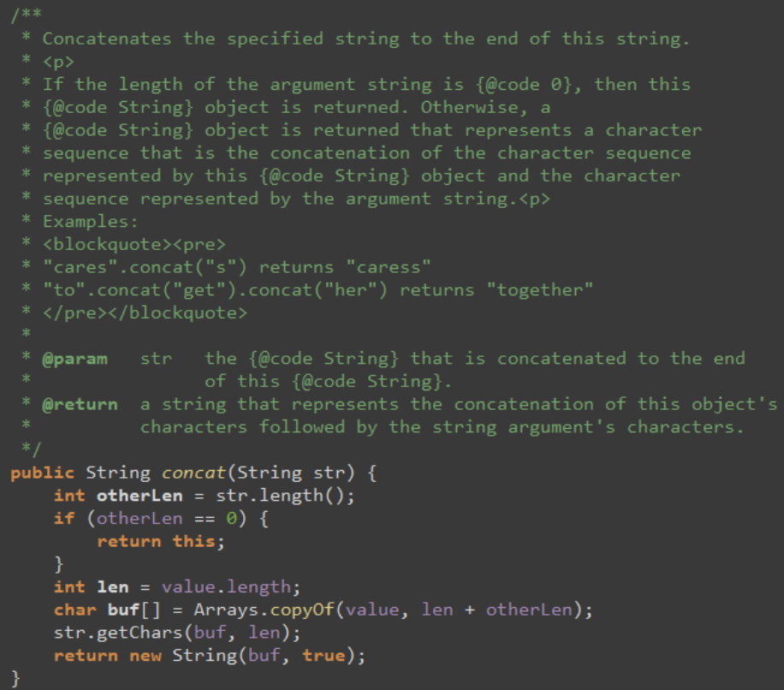
Task: Place cursor on the @param tag
Action: click(75, 359)
